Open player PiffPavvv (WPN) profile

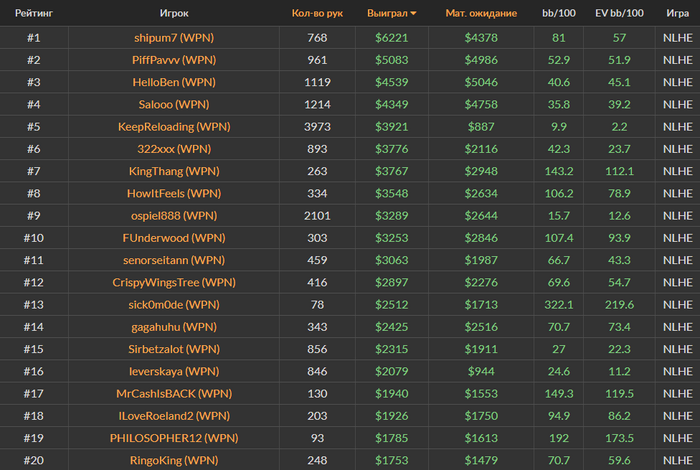(x=174, y=60)
